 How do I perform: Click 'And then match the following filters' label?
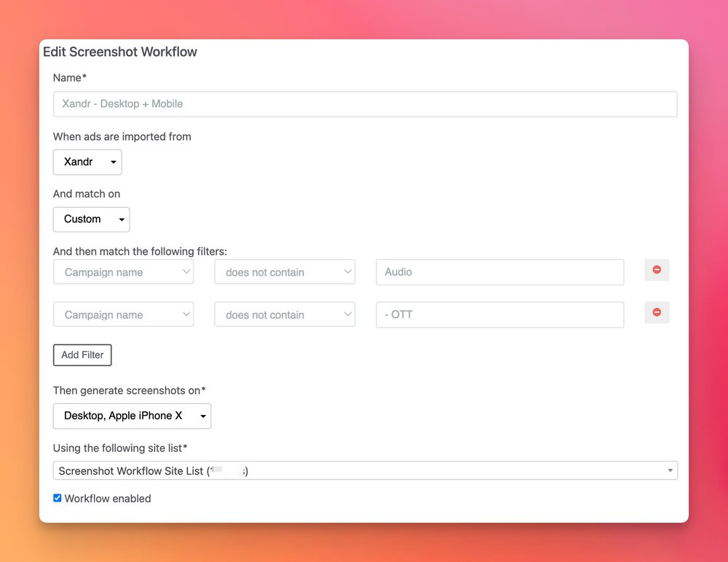[x=140, y=251]
